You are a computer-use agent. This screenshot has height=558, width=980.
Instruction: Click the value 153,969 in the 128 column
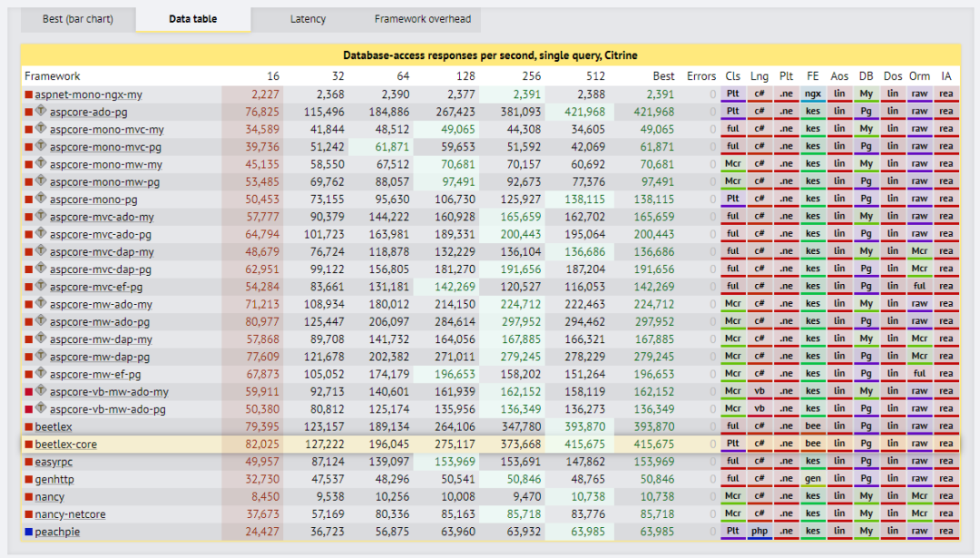[x=455, y=462]
